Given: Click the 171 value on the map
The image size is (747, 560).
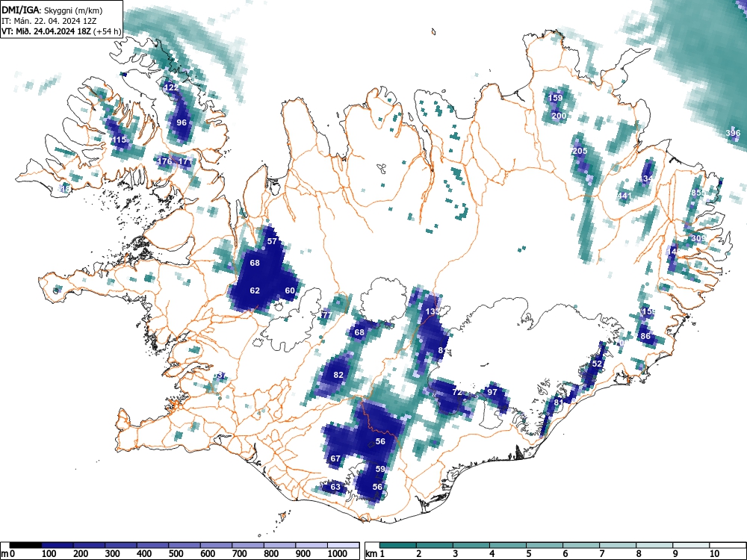Looking at the screenshot, I should pyautogui.click(x=185, y=162).
